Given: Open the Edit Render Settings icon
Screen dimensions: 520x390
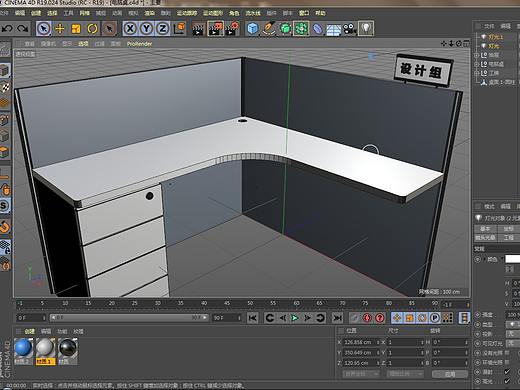Looking at the screenshot, I should click(232, 29).
